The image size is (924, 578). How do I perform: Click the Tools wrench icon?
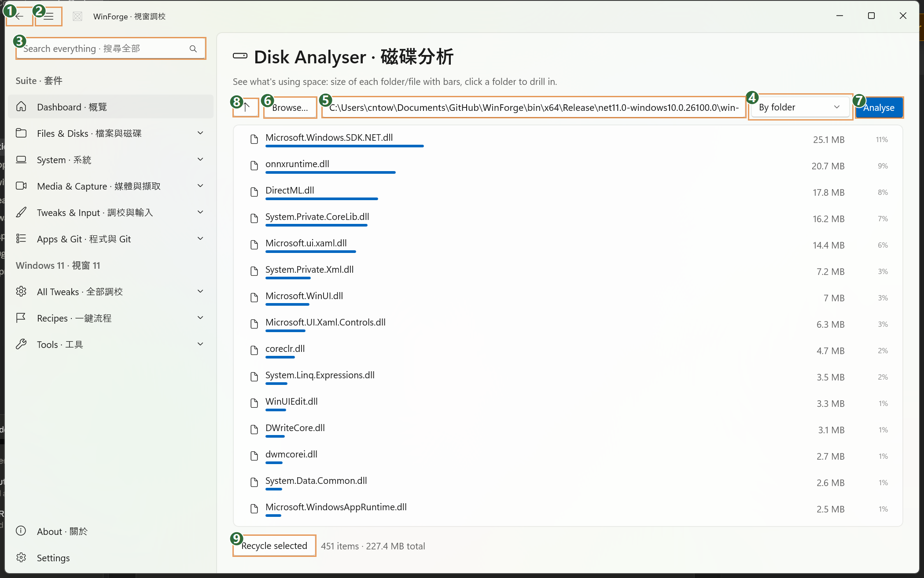(21, 344)
